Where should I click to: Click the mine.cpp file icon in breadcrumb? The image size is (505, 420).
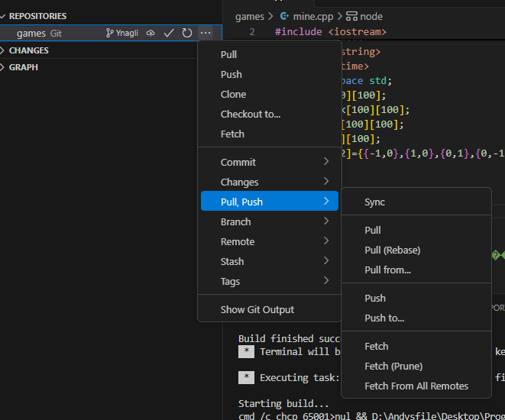click(284, 16)
